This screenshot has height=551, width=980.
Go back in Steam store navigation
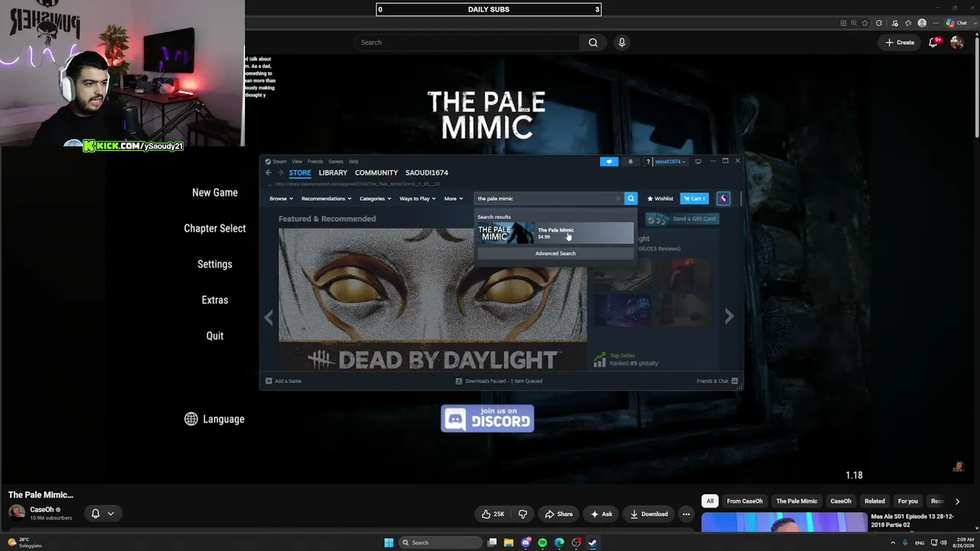268,173
